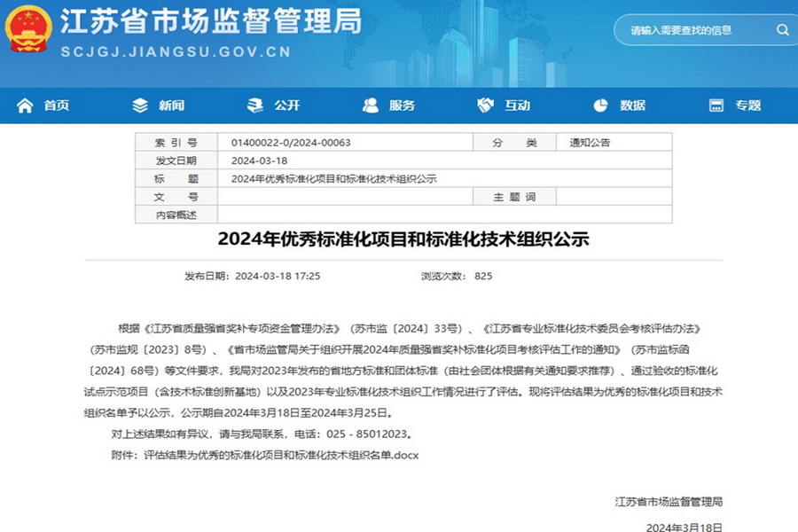Click the 发布日期 timestamp 2024-03-18 17:25

[277, 276]
